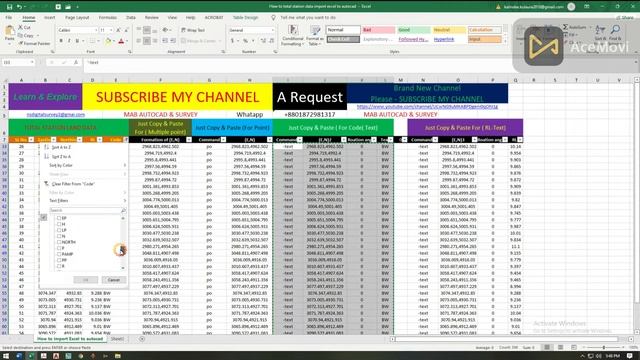Click the Tell me lightbulb icon

coord(273,18)
